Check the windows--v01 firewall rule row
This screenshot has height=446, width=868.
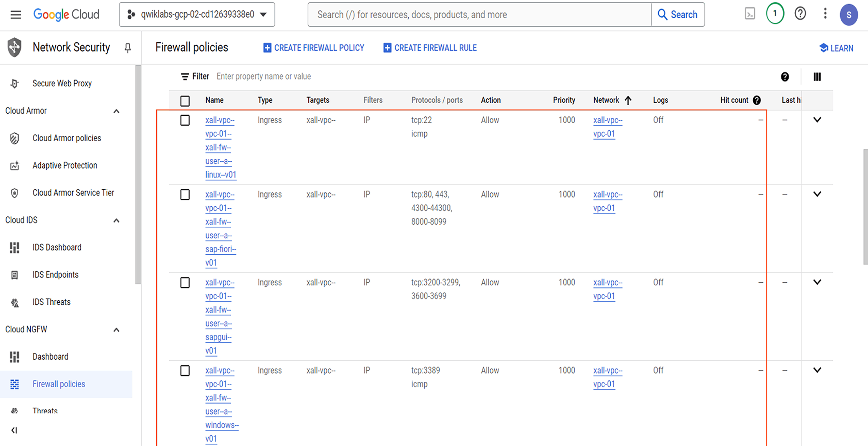pos(185,371)
